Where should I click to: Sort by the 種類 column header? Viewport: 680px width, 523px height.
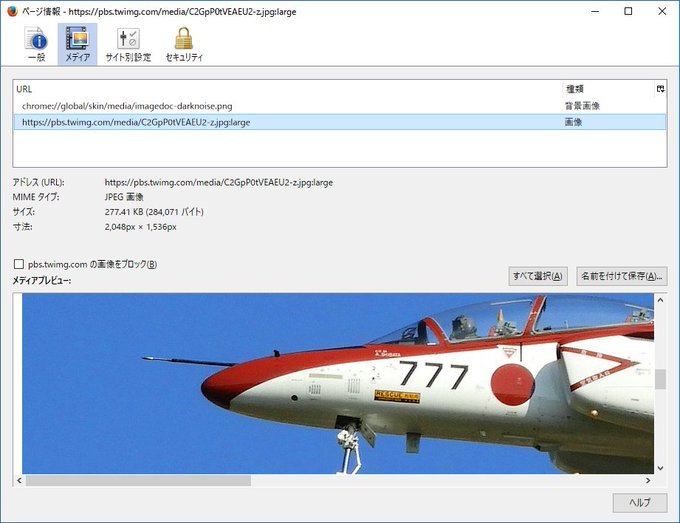[608, 89]
